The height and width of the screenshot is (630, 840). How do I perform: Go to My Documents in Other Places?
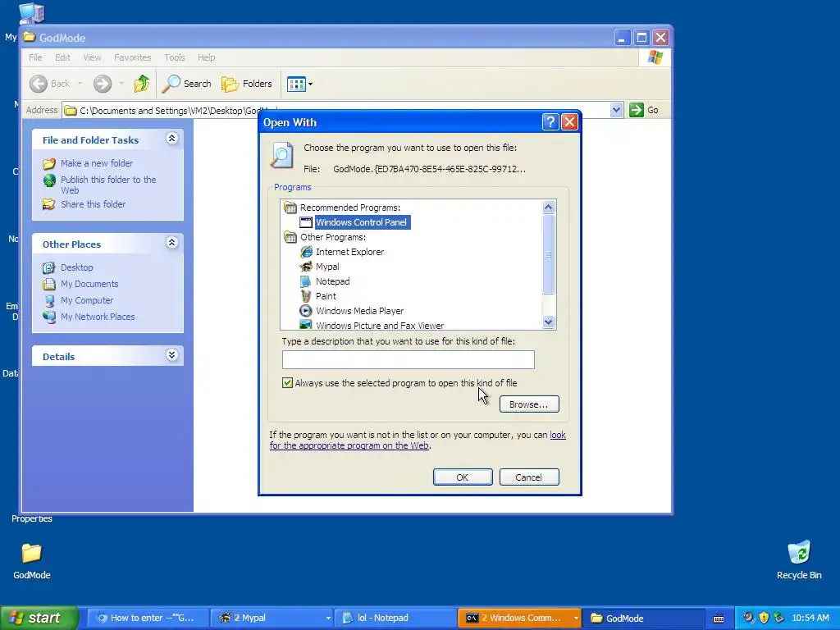[x=89, y=284]
